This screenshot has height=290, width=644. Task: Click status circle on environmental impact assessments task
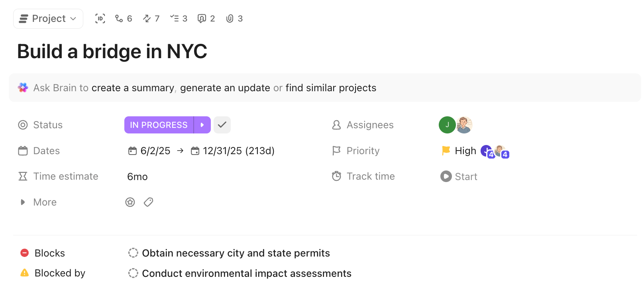pyautogui.click(x=134, y=273)
